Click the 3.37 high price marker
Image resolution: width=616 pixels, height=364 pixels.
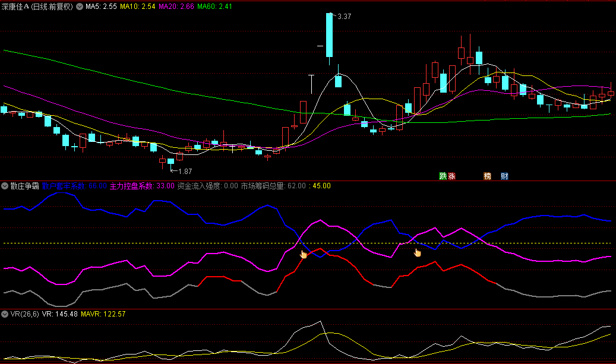344,17
